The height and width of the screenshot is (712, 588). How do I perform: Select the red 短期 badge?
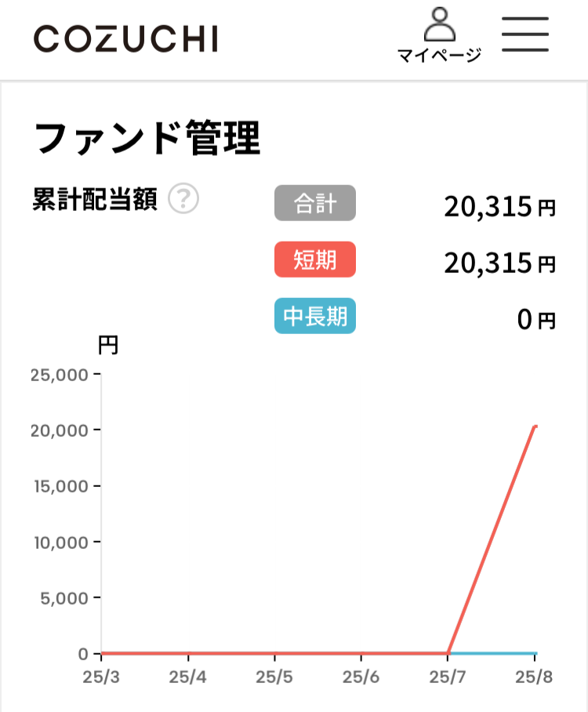tap(315, 260)
